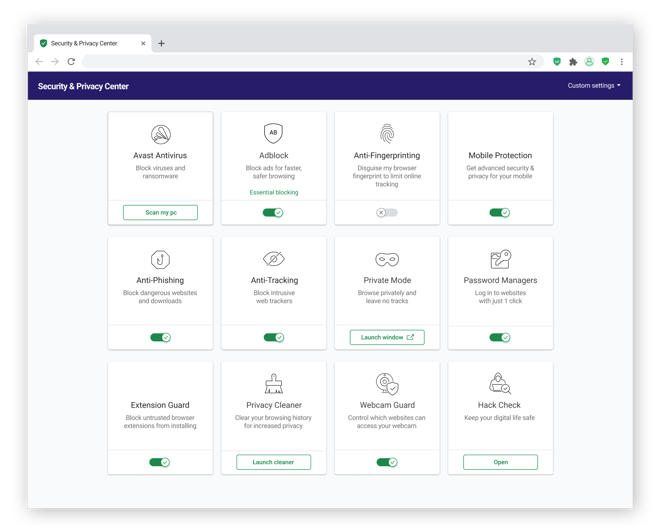The width and height of the screenshot is (660, 532).
Task: Click the Launch window button
Action: click(387, 337)
